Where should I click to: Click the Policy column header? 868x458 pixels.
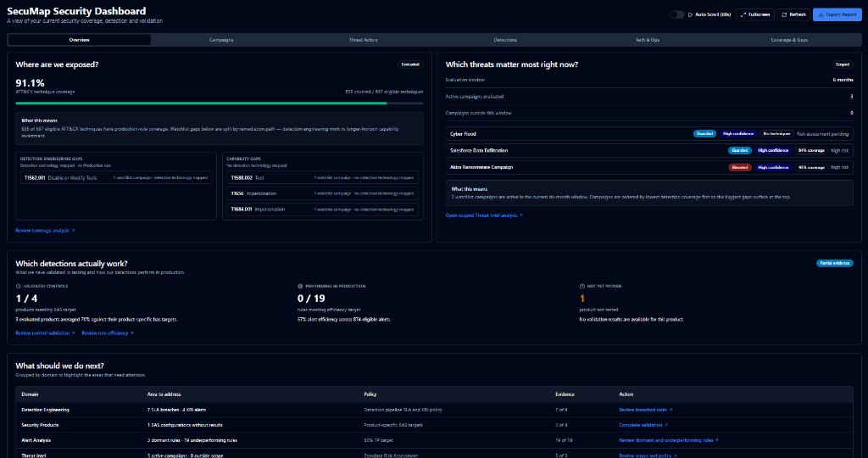point(370,394)
